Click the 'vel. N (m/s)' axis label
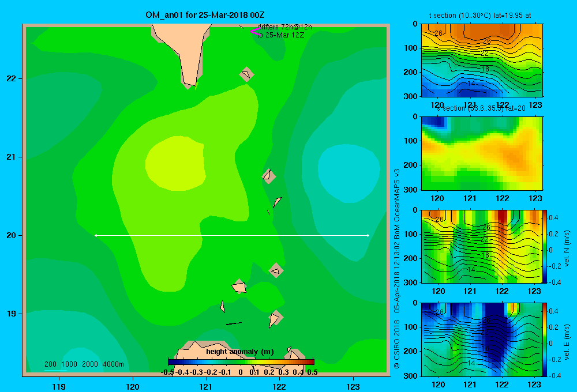Screen dimensions: 577x392 (x=567, y=248)
